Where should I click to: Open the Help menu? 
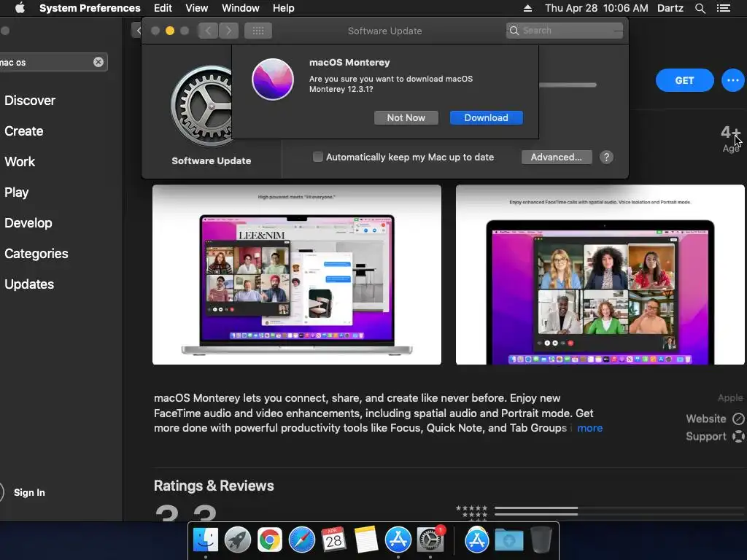point(283,8)
